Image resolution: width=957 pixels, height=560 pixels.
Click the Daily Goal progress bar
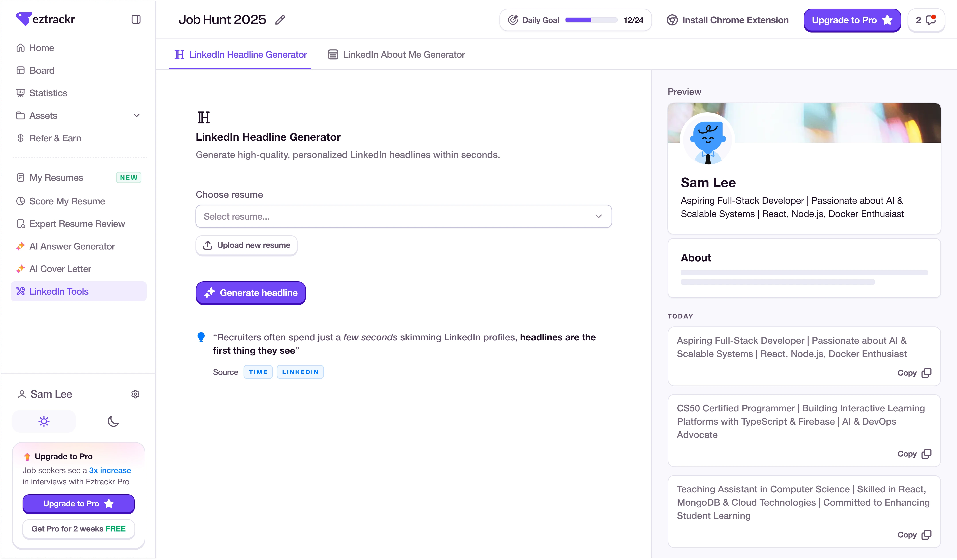[591, 20]
